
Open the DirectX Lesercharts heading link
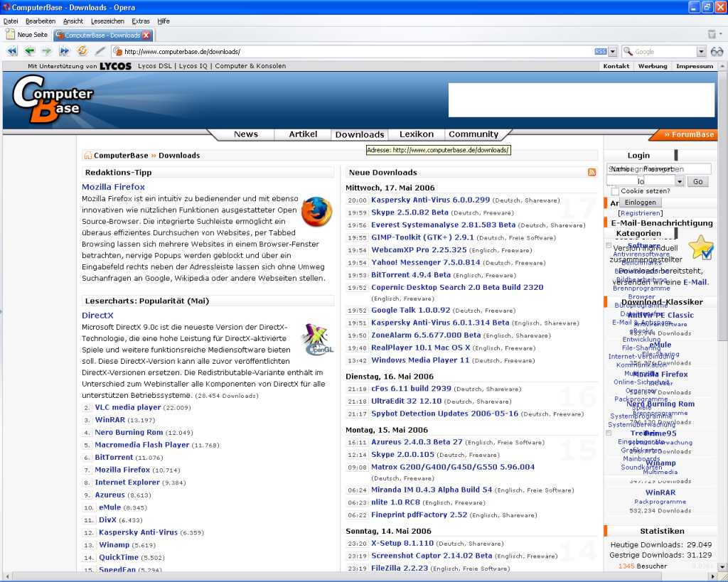[x=97, y=315]
